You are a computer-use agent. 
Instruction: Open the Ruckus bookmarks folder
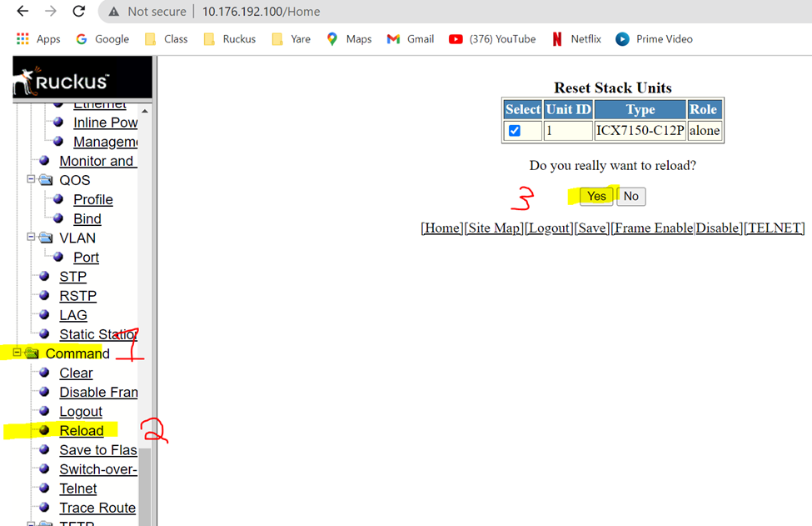click(x=230, y=39)
